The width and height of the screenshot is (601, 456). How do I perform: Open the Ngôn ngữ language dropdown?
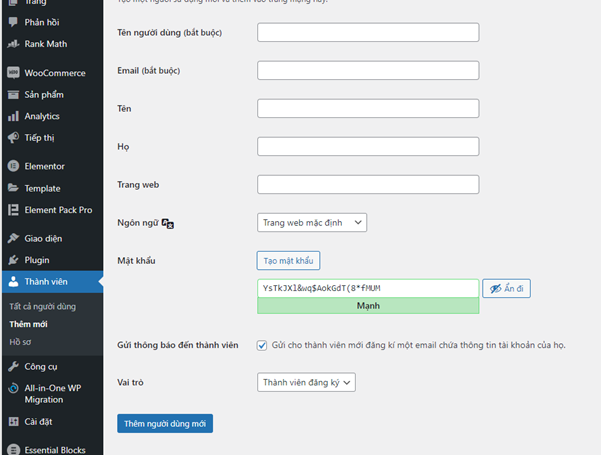pyautogui.click(x=312, y=222)
